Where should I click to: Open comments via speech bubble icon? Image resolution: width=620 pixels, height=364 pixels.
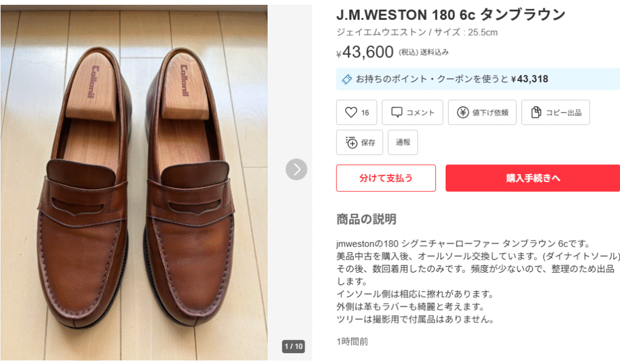[397, 112]
